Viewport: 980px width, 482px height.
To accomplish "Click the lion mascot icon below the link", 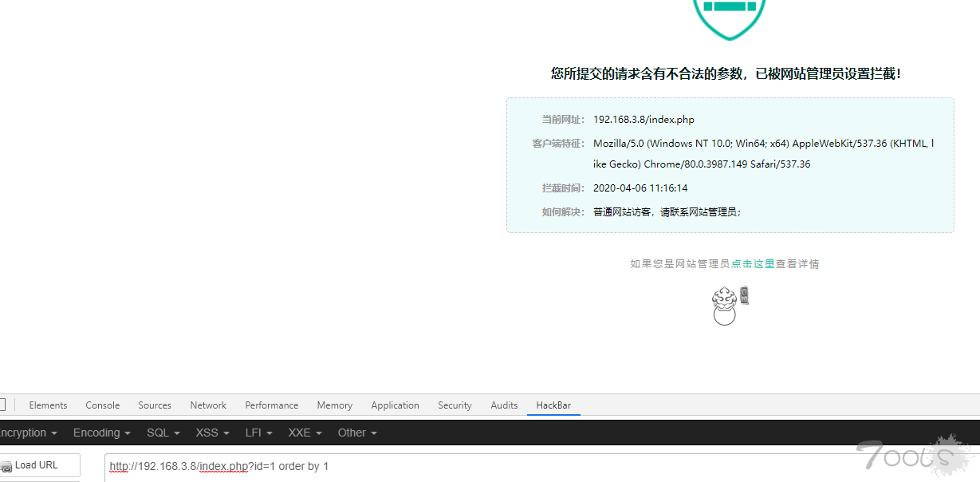I will pos(727,306).
